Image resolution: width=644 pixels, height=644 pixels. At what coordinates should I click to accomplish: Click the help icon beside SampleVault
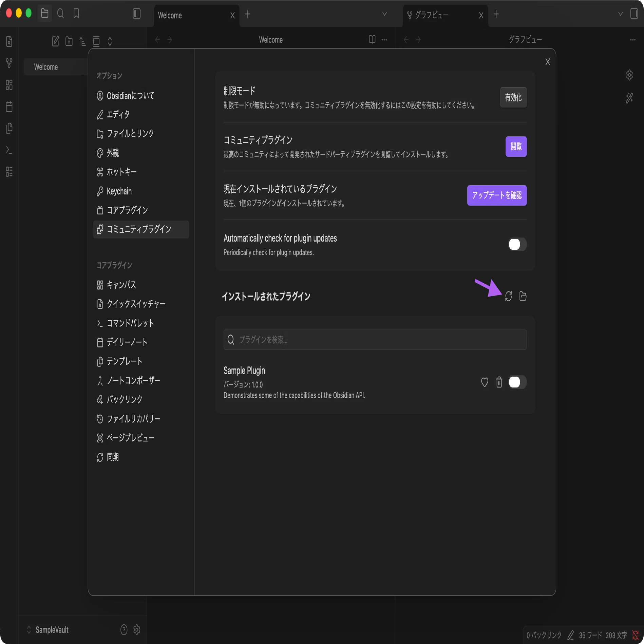coord(124,630)
